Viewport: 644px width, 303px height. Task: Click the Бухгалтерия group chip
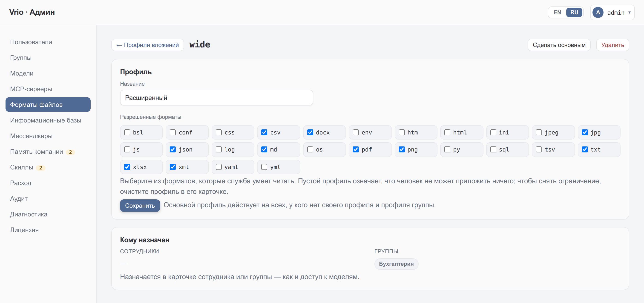[x=396, y=264]
